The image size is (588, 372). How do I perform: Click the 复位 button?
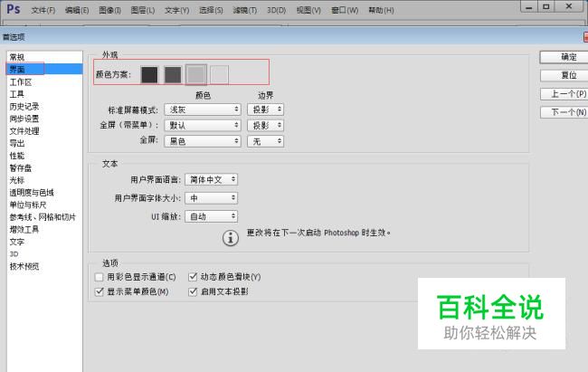pyautogui.click(x=564, y=75)
